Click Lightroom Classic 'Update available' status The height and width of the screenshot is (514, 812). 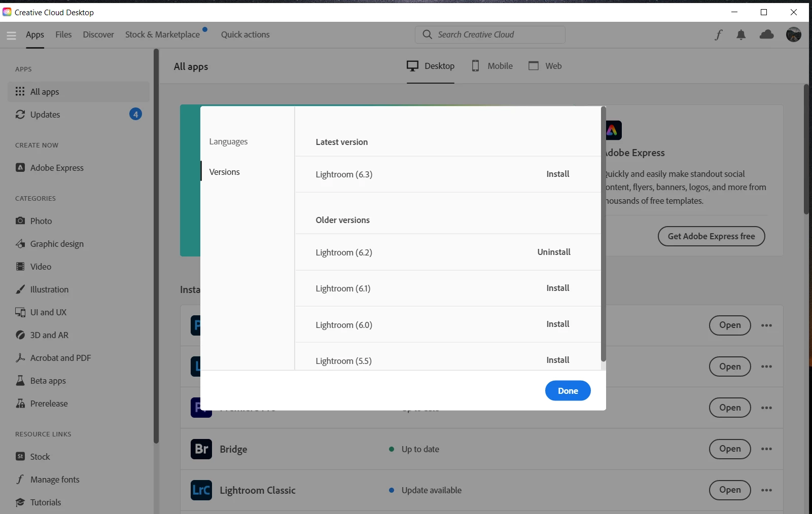point(431,490)
